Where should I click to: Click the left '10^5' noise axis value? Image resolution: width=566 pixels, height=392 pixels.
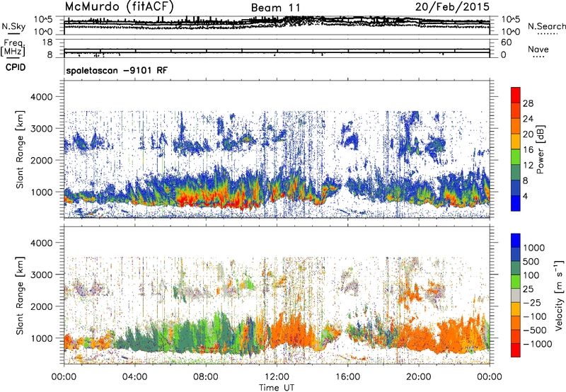(x=43, y=19)
